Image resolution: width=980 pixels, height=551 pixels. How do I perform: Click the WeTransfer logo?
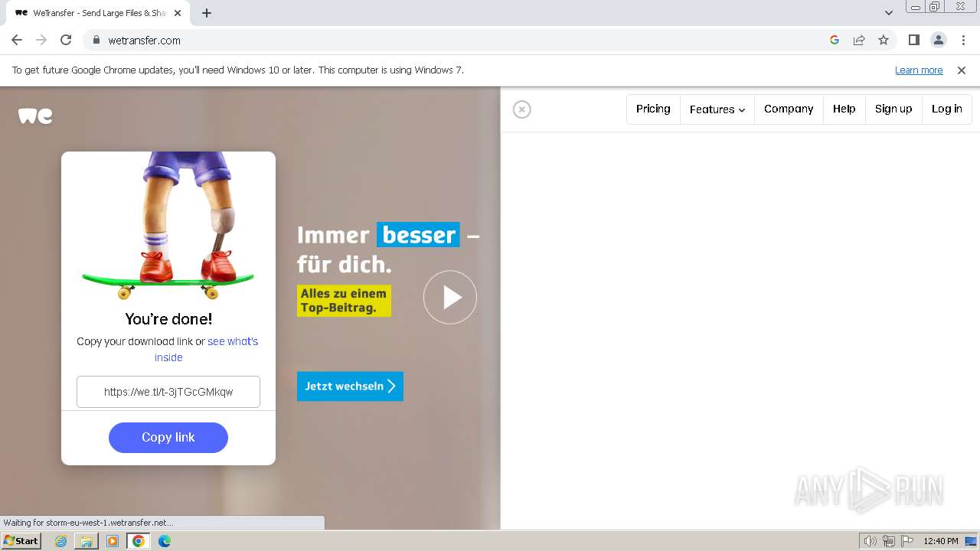pyautogui.click(x=35, y=116)
